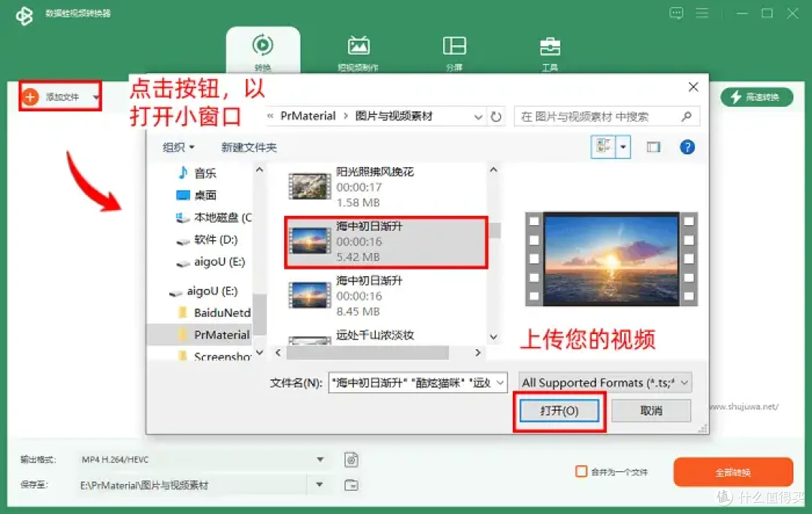Open the 输出格式 MP4 H.264/HEVC dropdown

[x=202, y=460]
